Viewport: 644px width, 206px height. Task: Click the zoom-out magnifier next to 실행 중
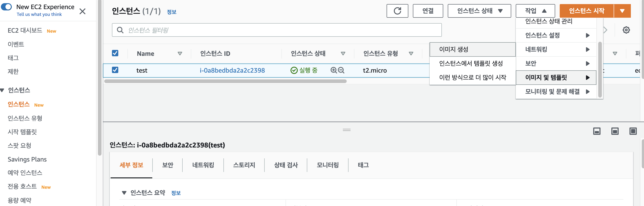pyautogui.click(x=341, y=70)
